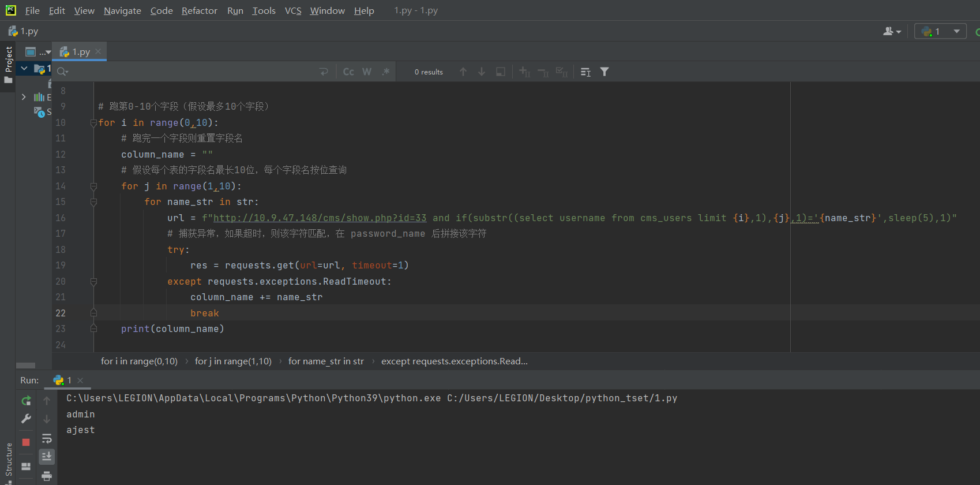Collapse the project root folder node
The image size is (980, 485).
click(x=24, y=68)
